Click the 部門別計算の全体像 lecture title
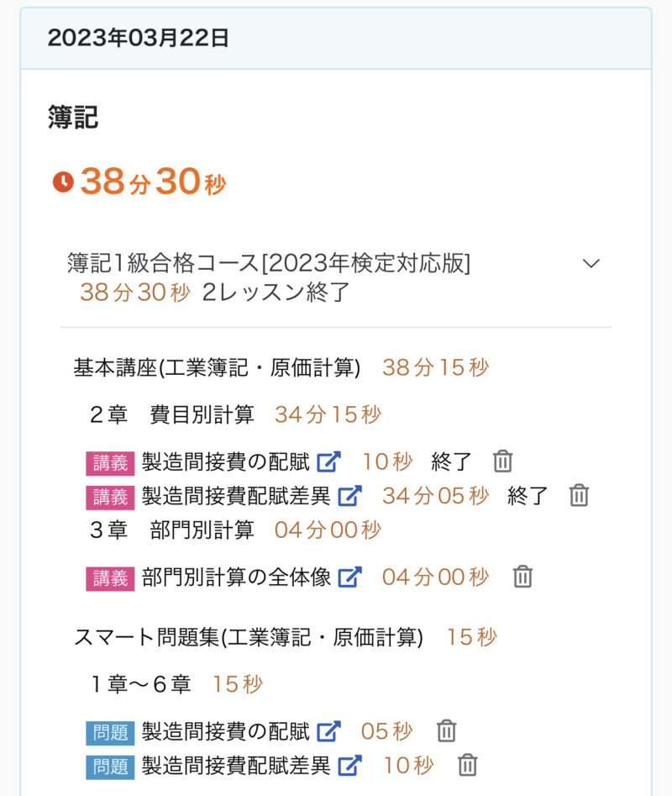This screenshot has width=672, height=796. [236, 577]
